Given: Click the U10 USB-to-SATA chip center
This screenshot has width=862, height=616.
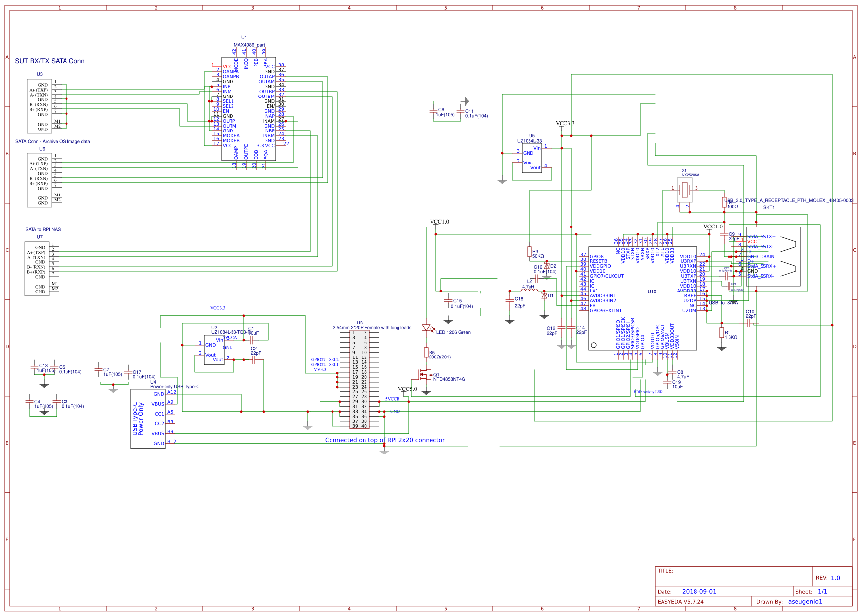Looking at the screenshot, I should 643,298.
